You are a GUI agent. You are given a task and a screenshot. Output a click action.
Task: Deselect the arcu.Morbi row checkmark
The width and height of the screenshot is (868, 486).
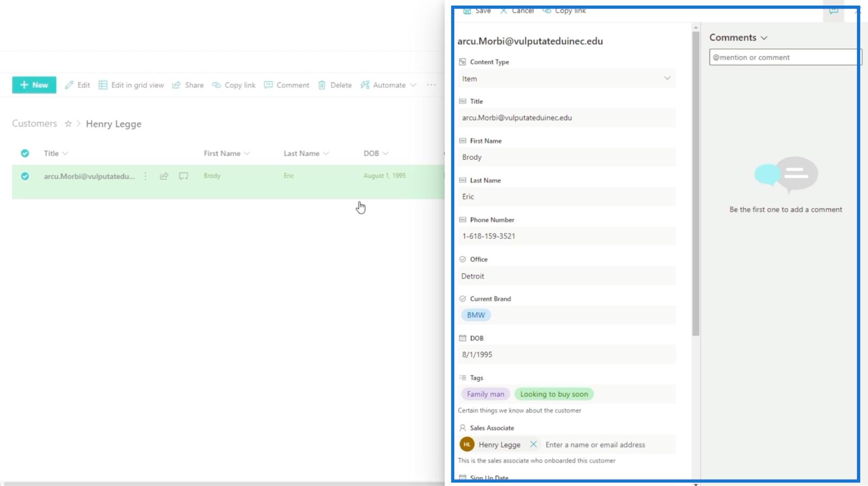[x=25, y=176]
